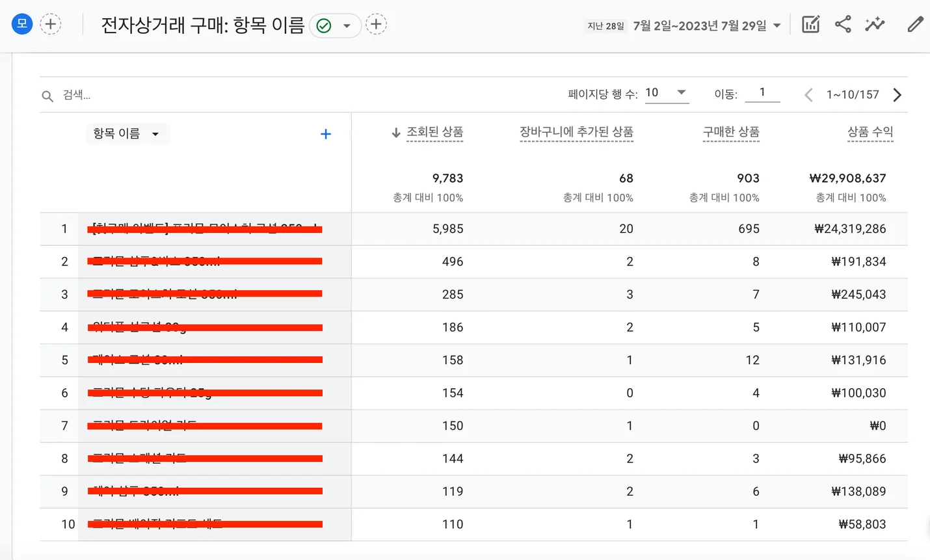Add secondary dimension with blue plus icon

click(x=326, y=134)
